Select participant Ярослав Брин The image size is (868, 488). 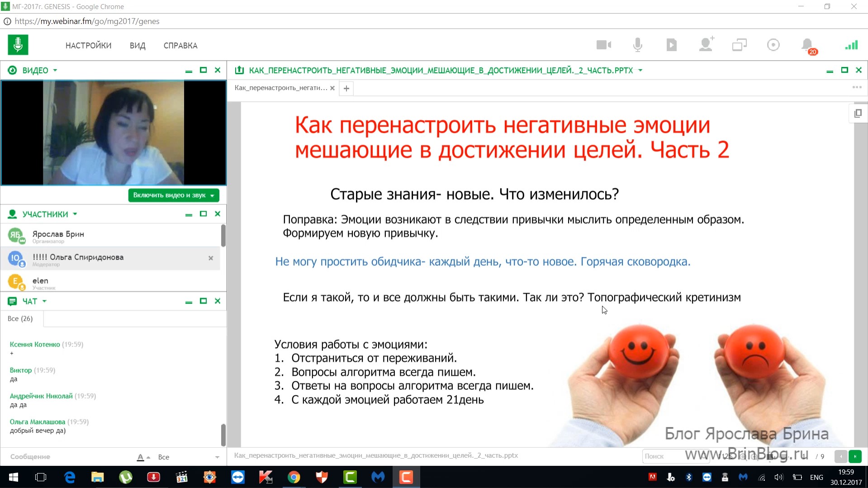[110, 235]
